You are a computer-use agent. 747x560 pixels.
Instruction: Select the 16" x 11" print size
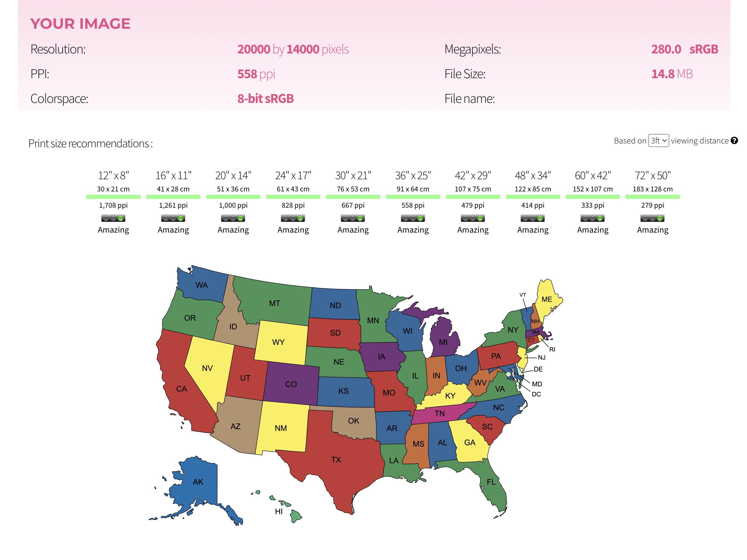173,175
